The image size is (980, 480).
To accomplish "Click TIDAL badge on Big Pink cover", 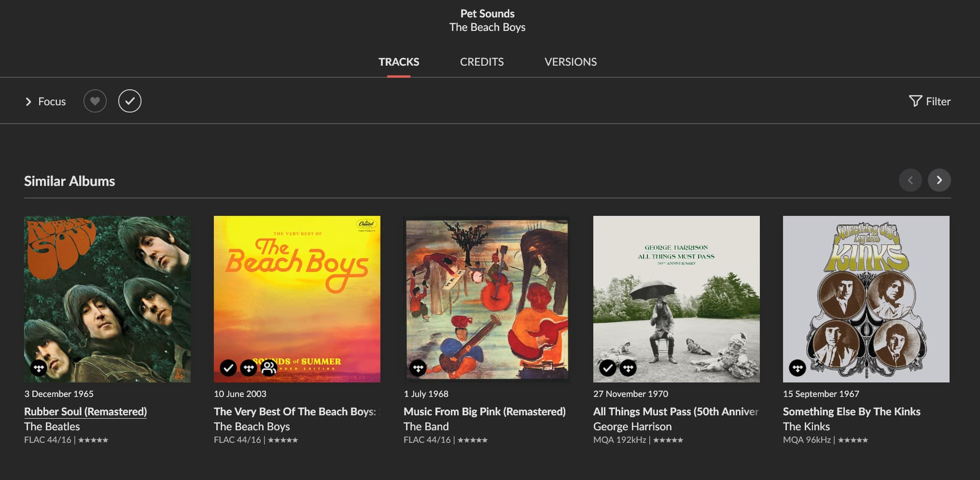I will coord(418,368).
